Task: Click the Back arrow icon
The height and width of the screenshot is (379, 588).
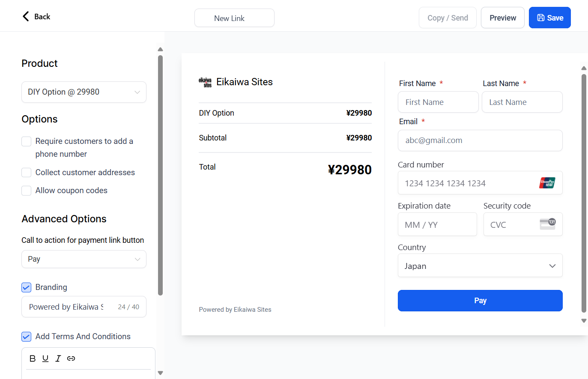Action: (26, 16)
